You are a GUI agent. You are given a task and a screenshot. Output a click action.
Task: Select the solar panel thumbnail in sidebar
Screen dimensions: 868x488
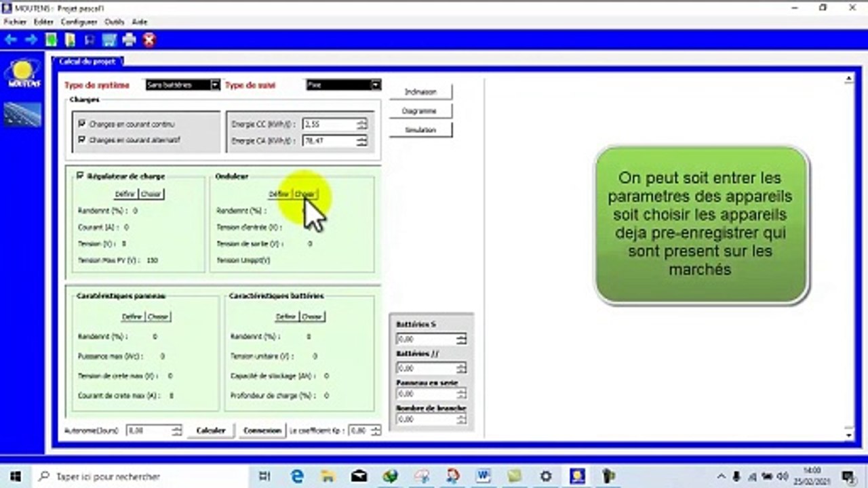point(23,115)
